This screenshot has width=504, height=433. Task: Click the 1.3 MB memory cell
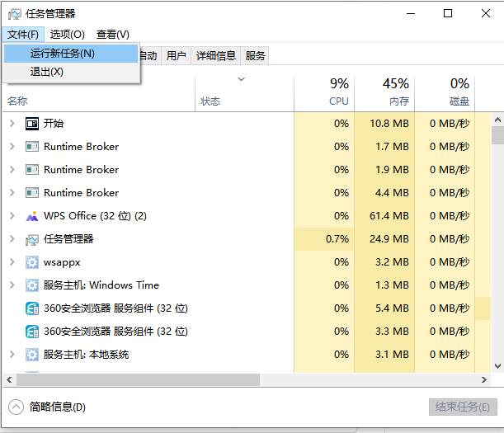click(384, 285)
